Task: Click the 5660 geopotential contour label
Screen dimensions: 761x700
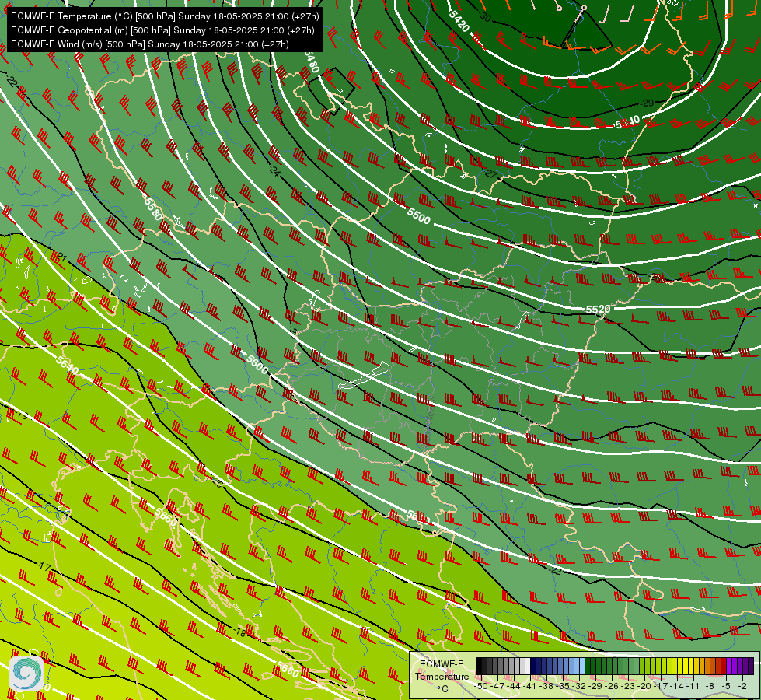Action: [x=166, y=516]
